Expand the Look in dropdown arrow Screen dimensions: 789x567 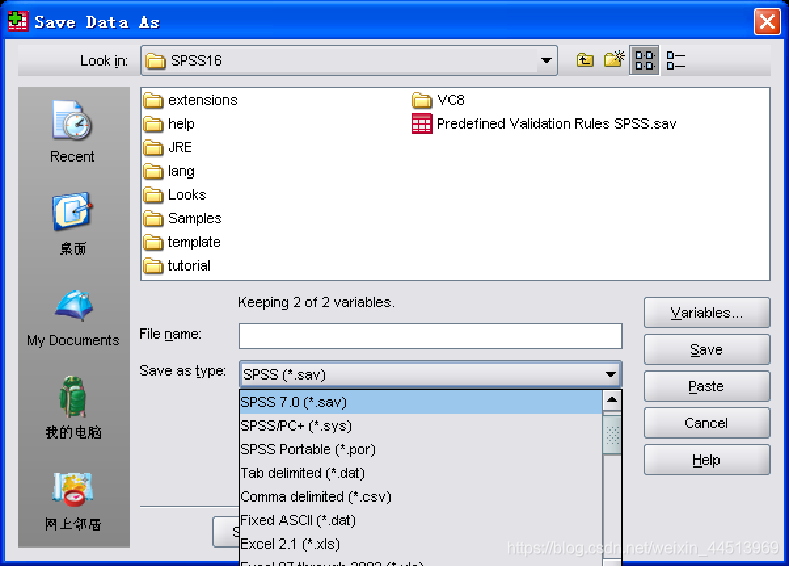click(x=546, y=60)
